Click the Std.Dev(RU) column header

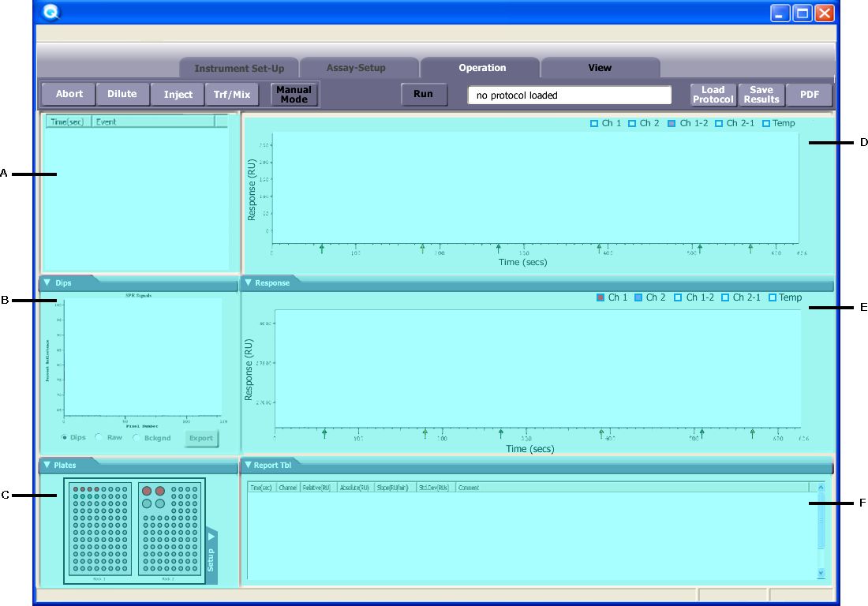tap(435, 488)
